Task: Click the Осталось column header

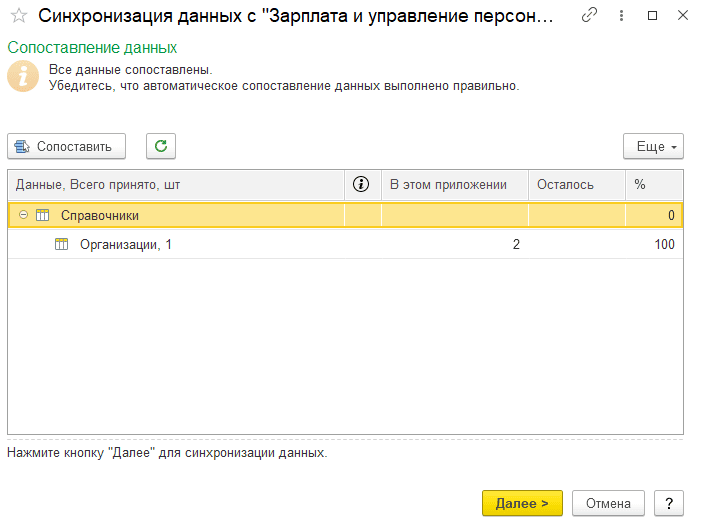Action: (565, 184)
